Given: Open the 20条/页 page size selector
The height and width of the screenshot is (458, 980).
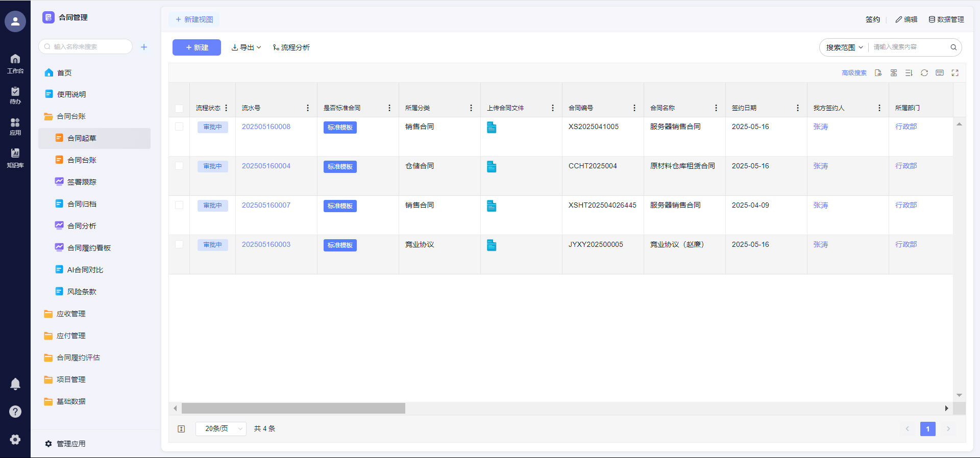Looking at the screenshot, I should [x=221, y=429].
